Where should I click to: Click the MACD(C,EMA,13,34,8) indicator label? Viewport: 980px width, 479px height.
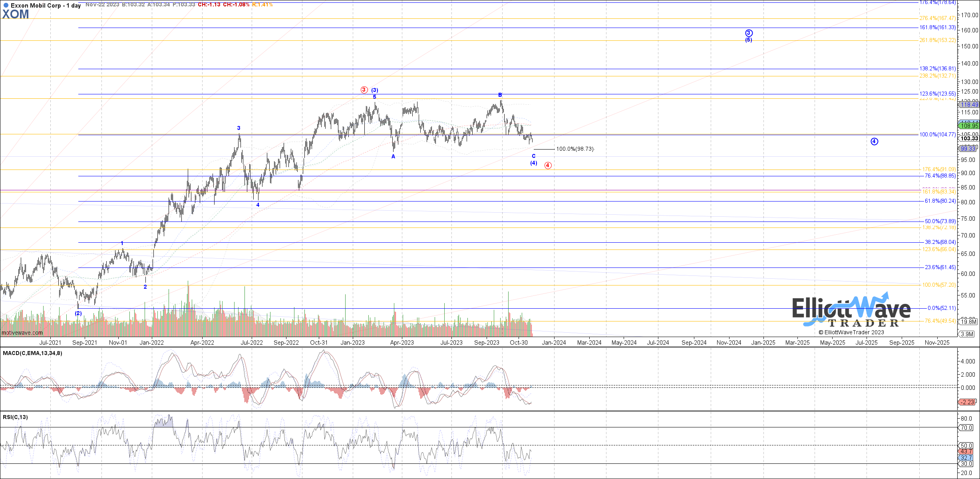(32, 353)
